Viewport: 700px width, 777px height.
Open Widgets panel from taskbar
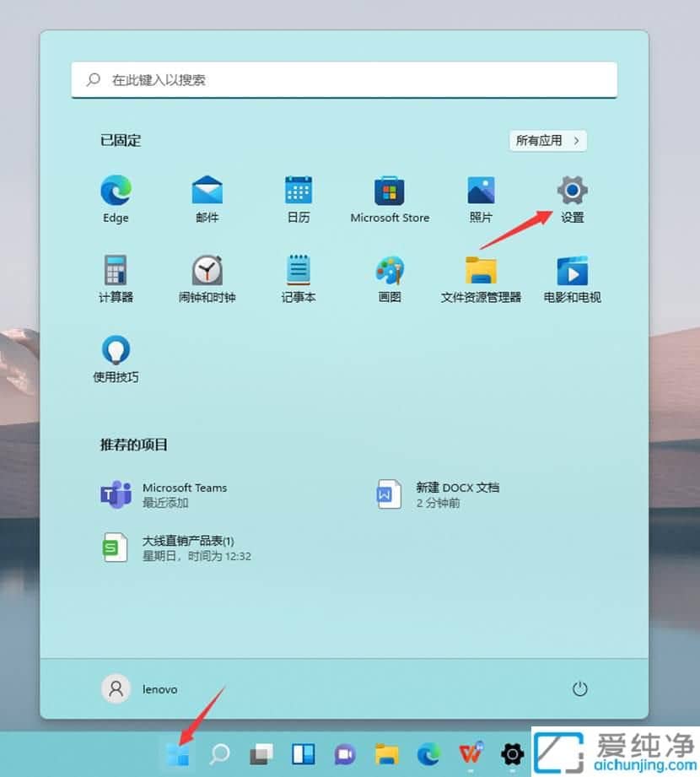click(303, 755)
